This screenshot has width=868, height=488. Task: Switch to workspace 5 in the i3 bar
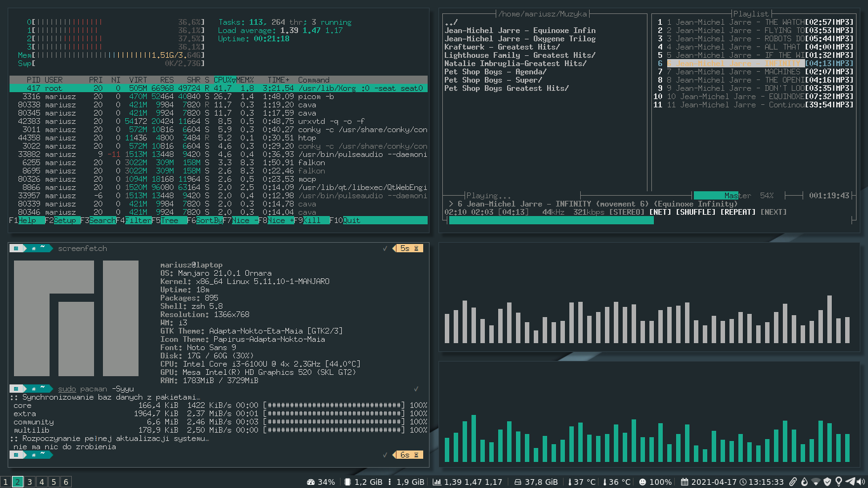[54, 482]
